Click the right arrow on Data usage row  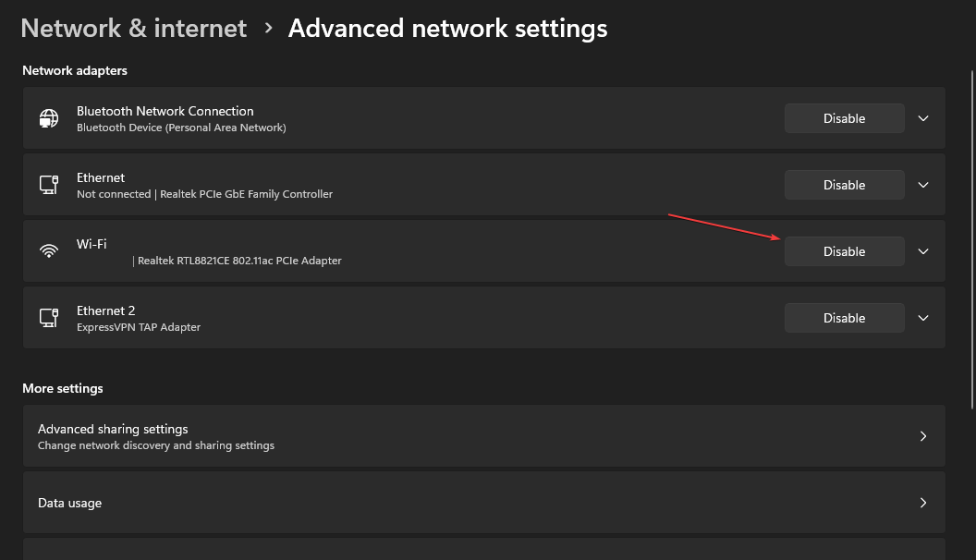click(x=922, y=502)
